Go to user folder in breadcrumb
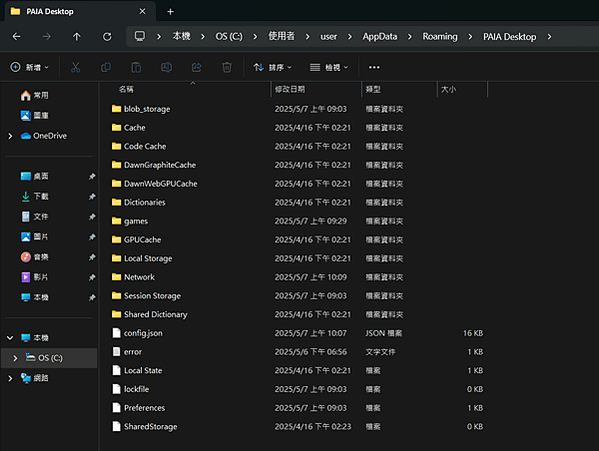 [329, 37]
